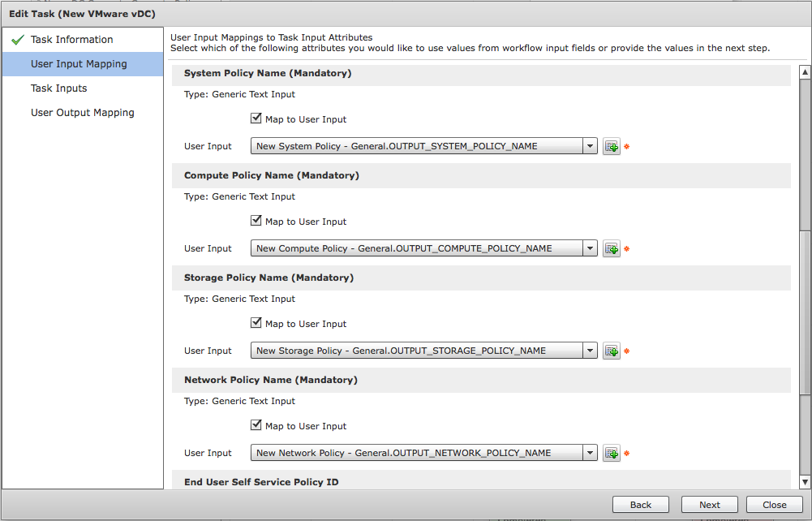Click the Compute Policy Name (Mandatory) heading
This screenshot has height=521, width=812.
pyautogui.click(x=272, y=175)
